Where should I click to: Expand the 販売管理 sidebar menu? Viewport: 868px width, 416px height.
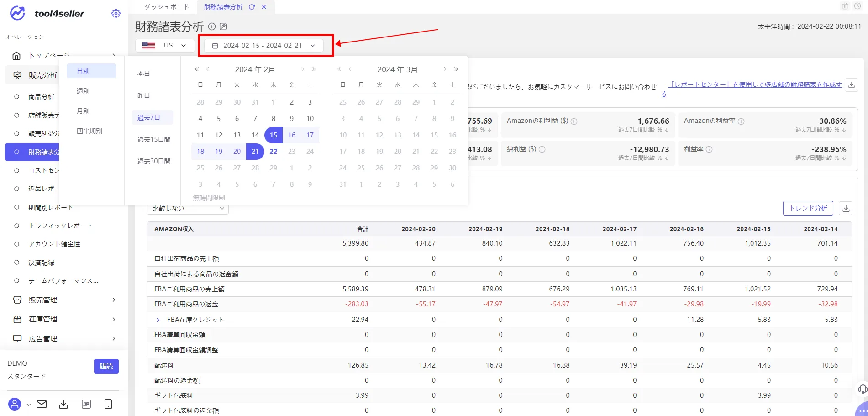click(114, 300)
